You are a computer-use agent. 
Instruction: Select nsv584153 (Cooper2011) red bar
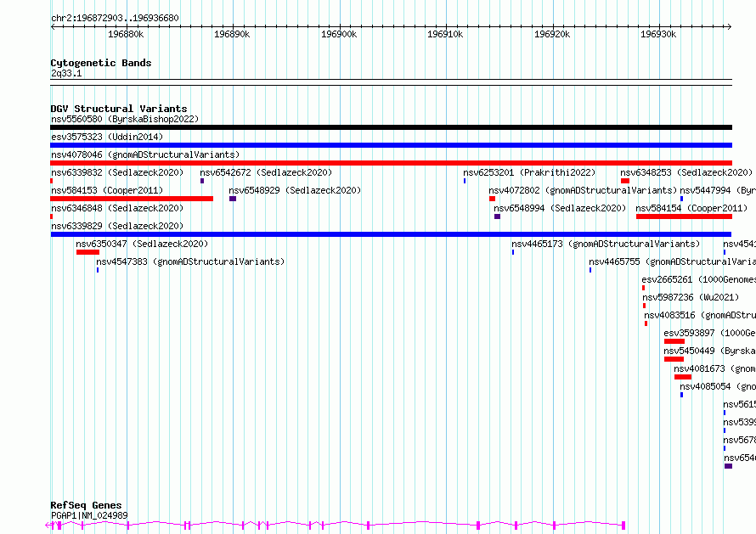pyautogui.click(x=132, y=199)
